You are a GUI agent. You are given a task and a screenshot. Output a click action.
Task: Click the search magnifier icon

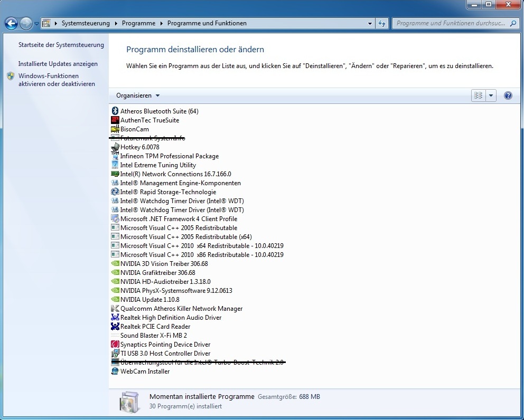point(513,23)
